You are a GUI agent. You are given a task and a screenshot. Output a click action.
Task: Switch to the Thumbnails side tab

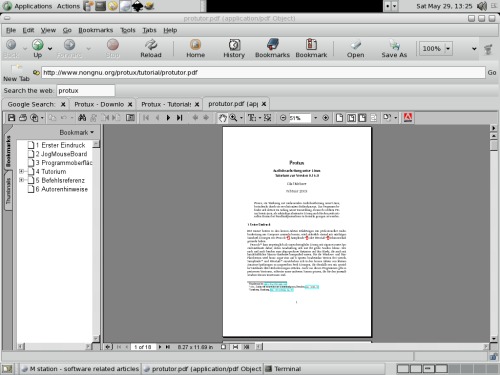(x=8, y=191)
